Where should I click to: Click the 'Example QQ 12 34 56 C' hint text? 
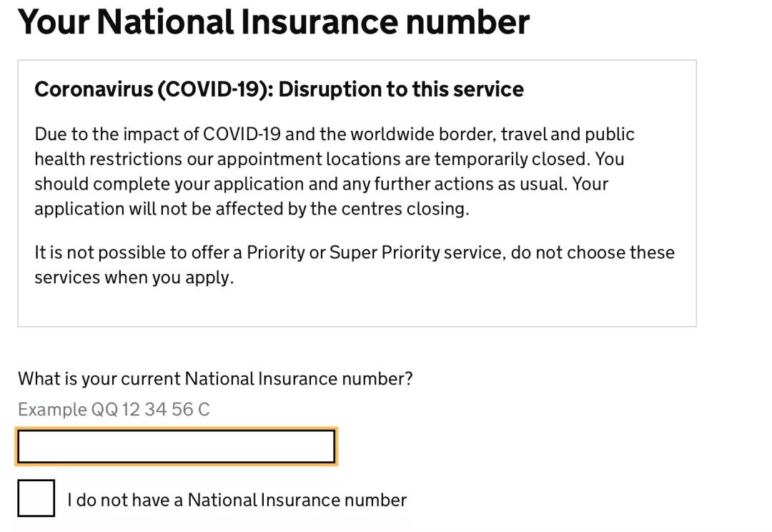pyautogui.click(x=114, y=410)
